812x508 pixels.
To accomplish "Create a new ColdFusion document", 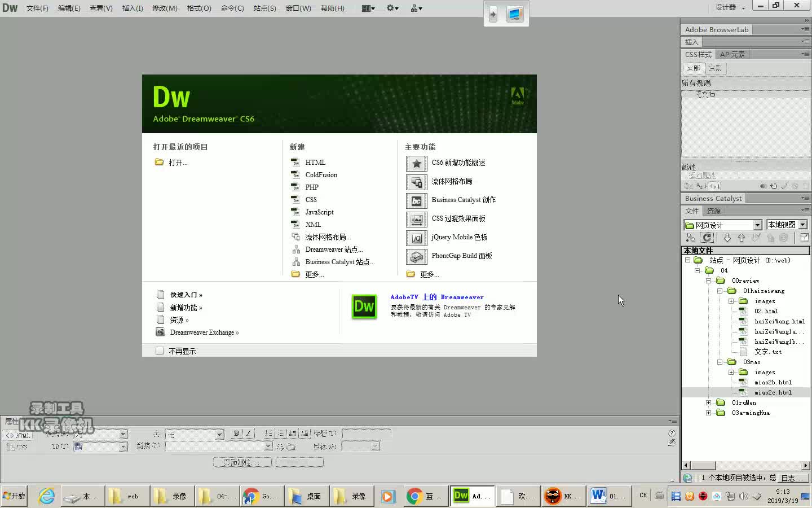I will pos(321,175).
